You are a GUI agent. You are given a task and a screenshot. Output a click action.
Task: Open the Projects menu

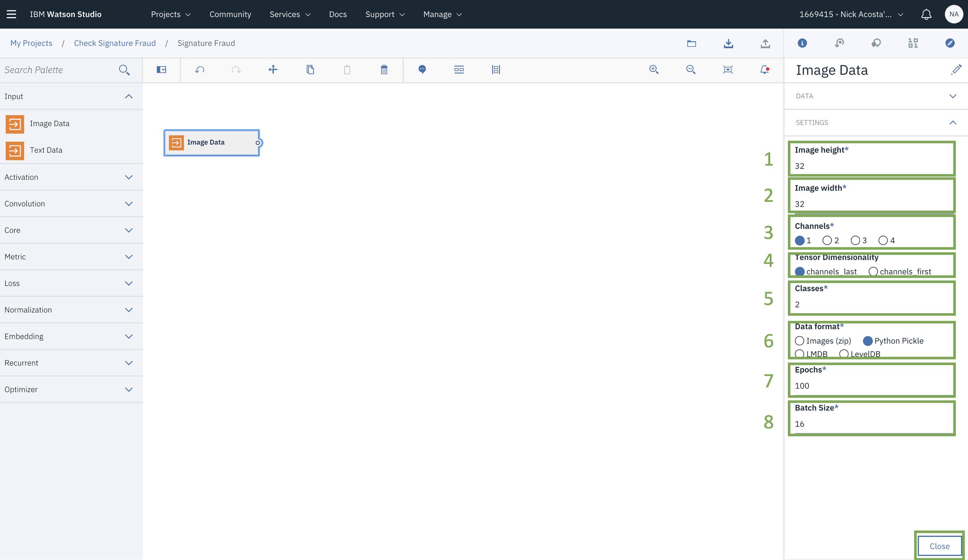pyautogui.click(x=171, y=14)
